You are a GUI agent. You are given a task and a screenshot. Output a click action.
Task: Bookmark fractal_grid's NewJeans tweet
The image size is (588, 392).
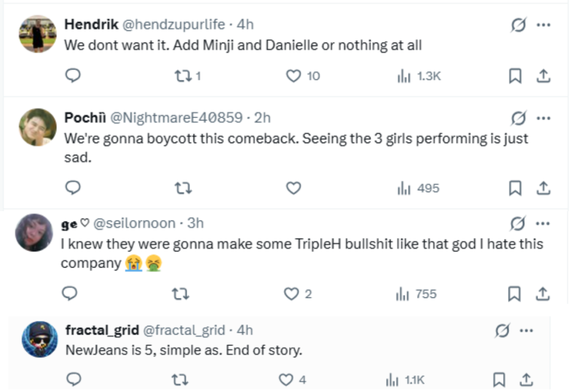click(x=500, y=379)
